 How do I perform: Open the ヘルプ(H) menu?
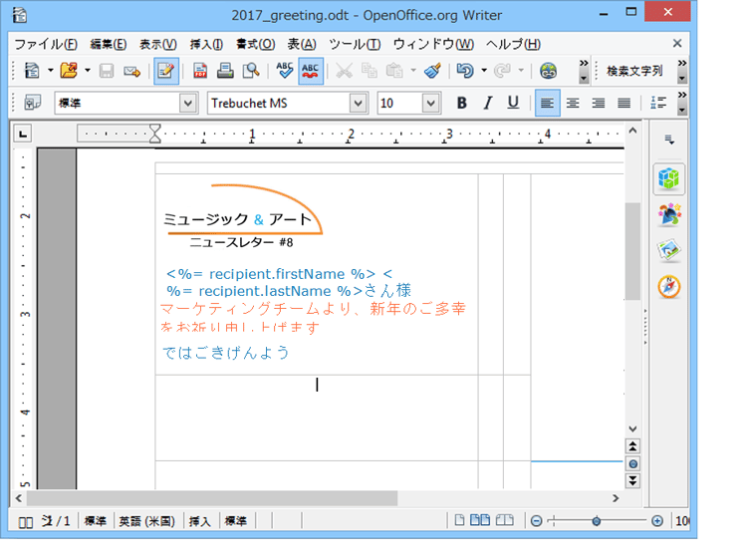[x=514, y=44]
